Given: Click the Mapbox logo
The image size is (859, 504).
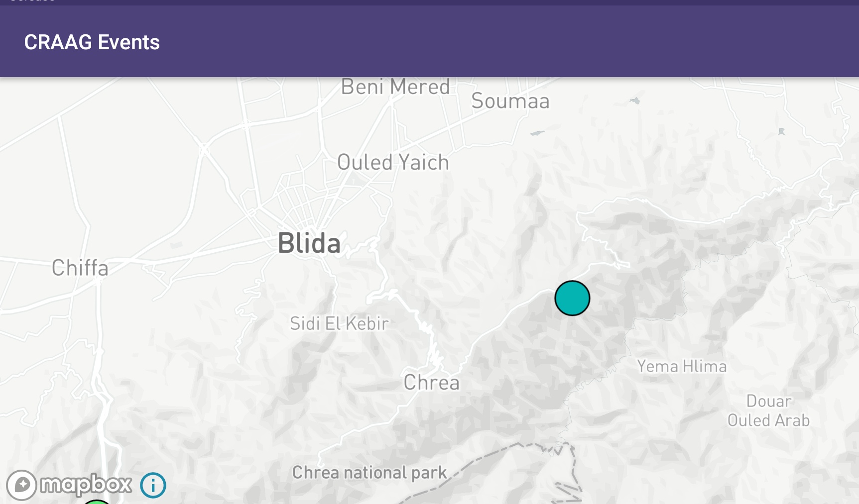Looking at the screenshot, I should pyautogui.click(x=69, y=485).
